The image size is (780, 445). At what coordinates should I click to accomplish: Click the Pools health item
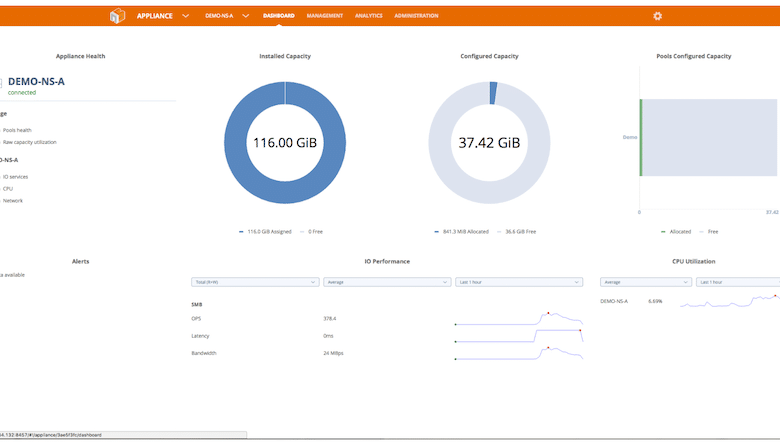(x=17, y=130)
